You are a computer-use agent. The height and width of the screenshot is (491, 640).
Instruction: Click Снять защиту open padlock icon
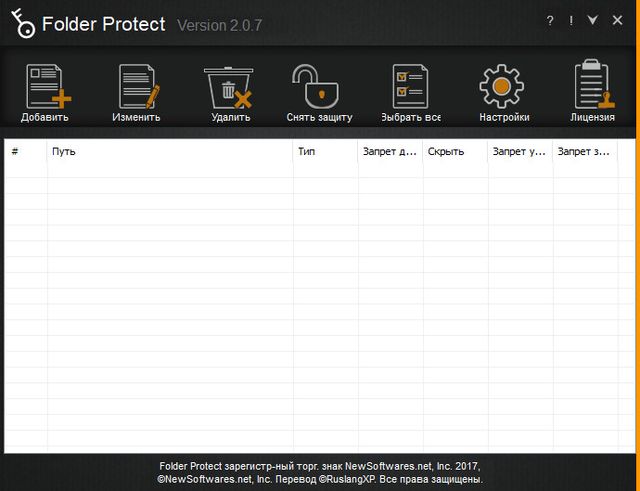[x=315, y=87]
